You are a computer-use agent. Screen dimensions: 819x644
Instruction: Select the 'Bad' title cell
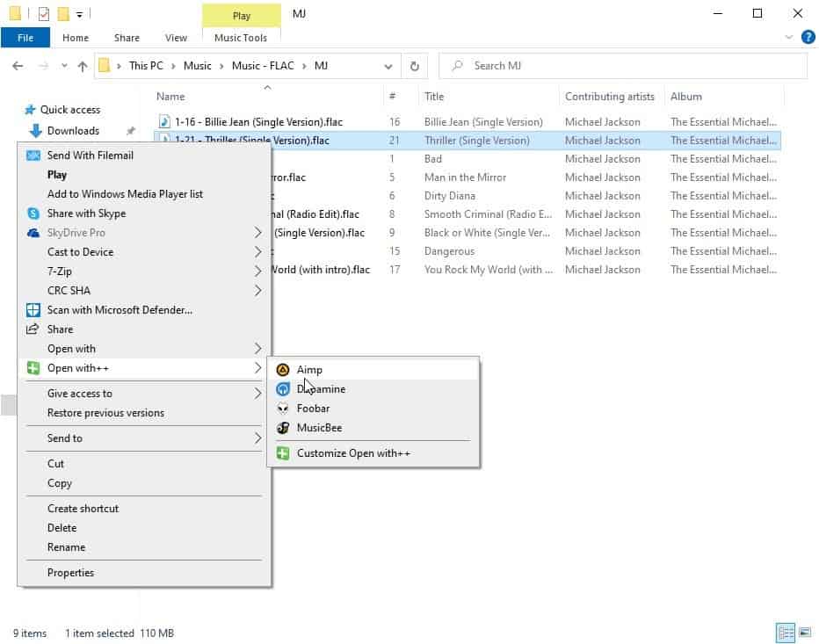(x=433, y=159)
